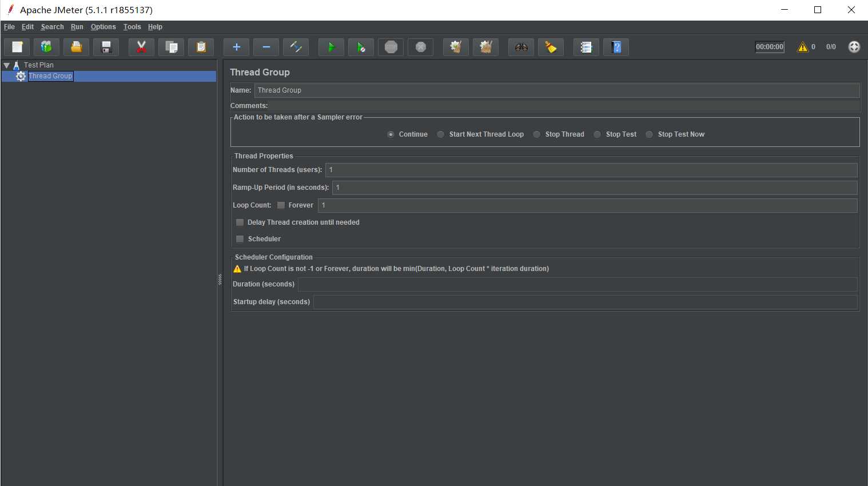Cut selected element with scissors icon

click(x=142, y=47)
